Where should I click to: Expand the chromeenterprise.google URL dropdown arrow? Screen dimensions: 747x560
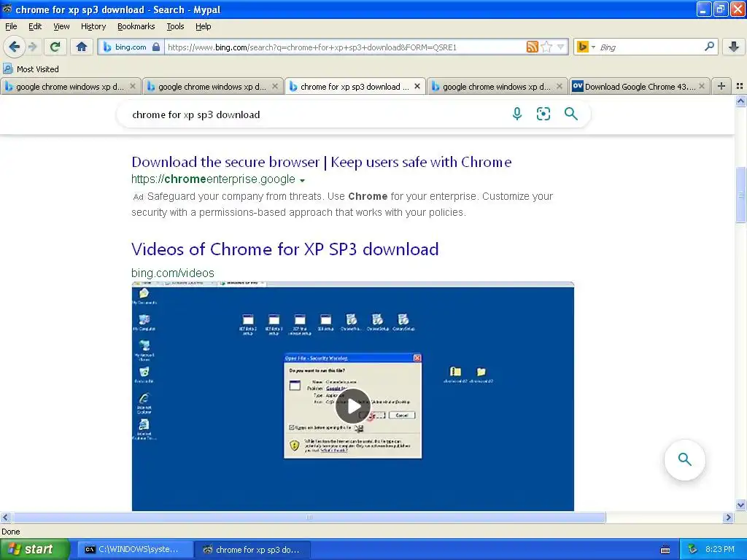tap(302, 181)
